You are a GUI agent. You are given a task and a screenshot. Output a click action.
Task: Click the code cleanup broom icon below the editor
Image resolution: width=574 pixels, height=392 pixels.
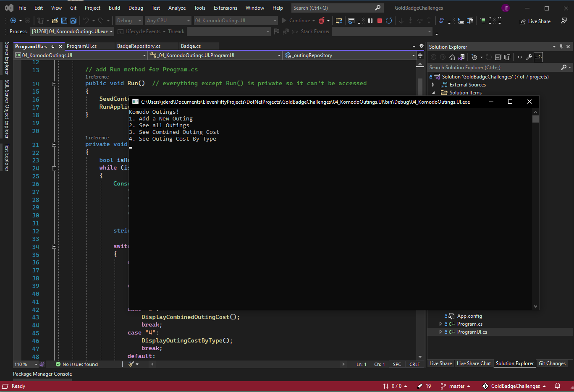(131, 364)
